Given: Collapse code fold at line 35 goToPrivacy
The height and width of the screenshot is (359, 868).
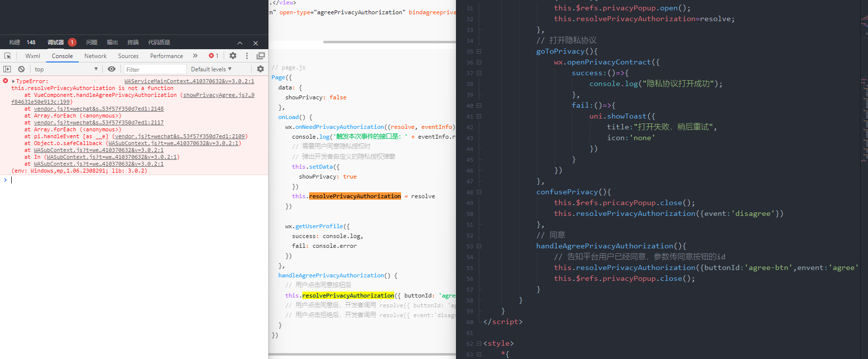Looking at the screenshot, I should pyautogui.click(x=479, y=52).
